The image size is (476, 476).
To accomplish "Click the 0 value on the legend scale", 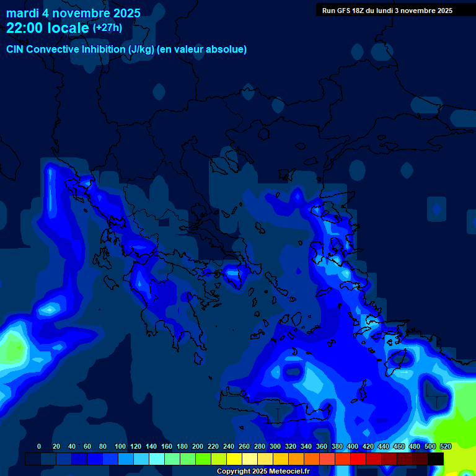I will 39,446.
